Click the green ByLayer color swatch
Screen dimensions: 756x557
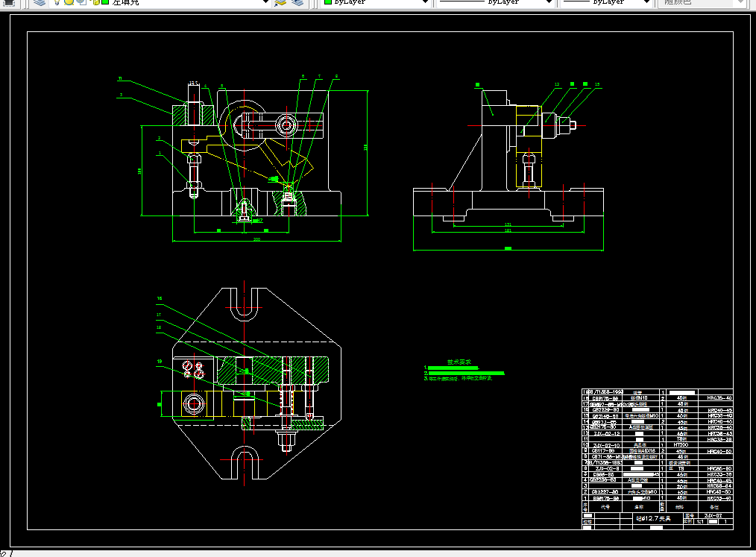point(328,2)
